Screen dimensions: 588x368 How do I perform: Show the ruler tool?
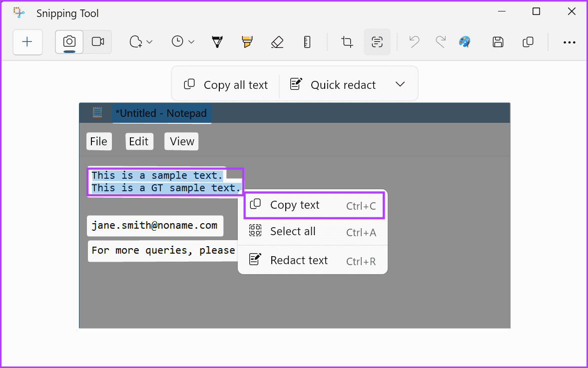coord(307,42)
